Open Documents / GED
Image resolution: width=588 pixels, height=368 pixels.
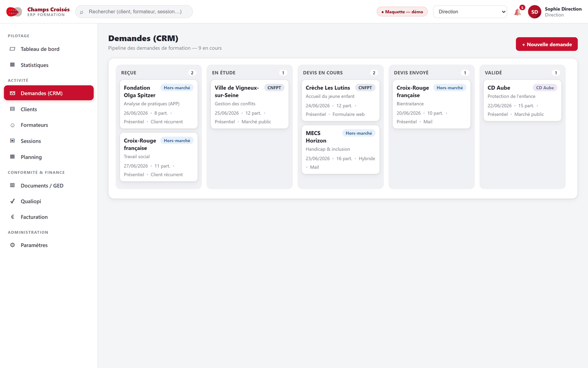tap(49, 185)
